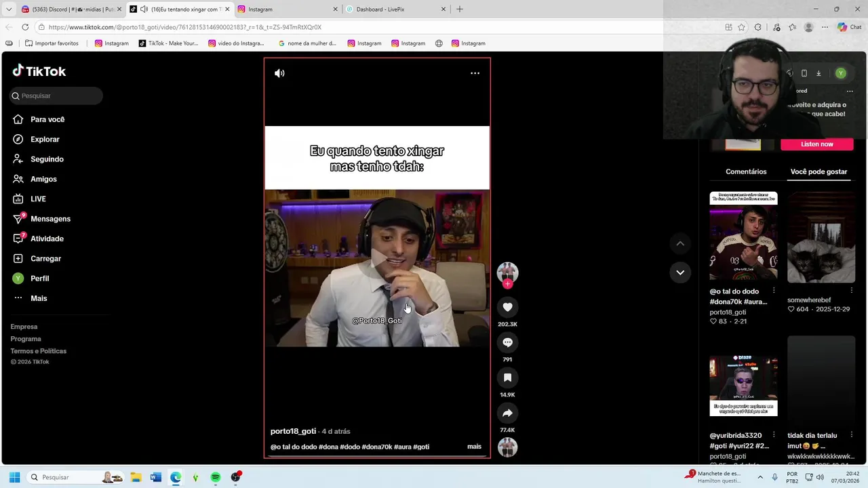Open browser settings three-dots menu
Viewport: 868px width, 488px height.
825,27
